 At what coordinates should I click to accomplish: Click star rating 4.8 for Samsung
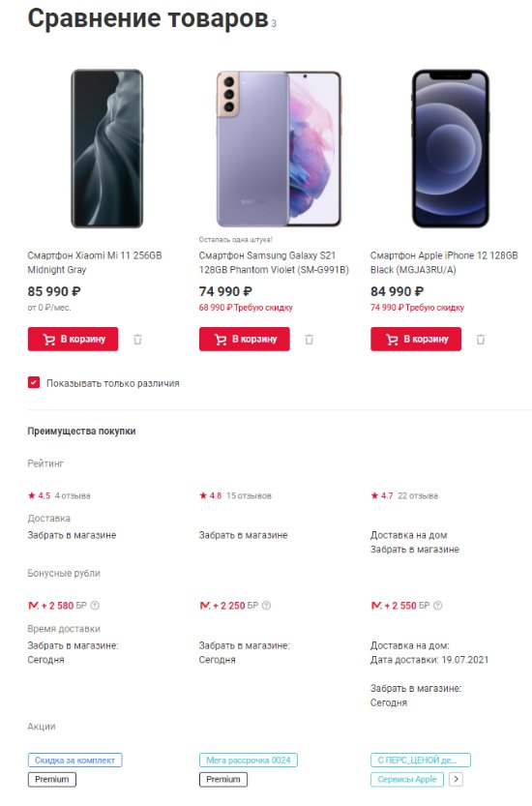211,495
